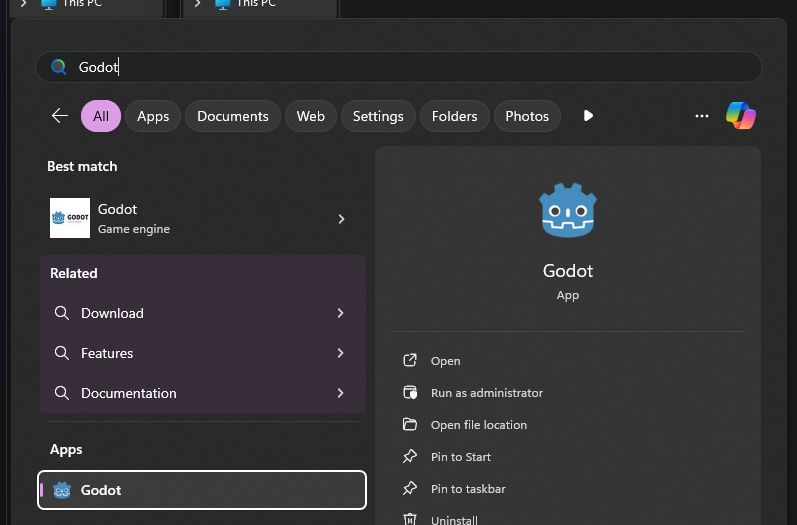Screen dimensions: 797x525
Task: Switch to the Documents filter tab
Action: 233,116
